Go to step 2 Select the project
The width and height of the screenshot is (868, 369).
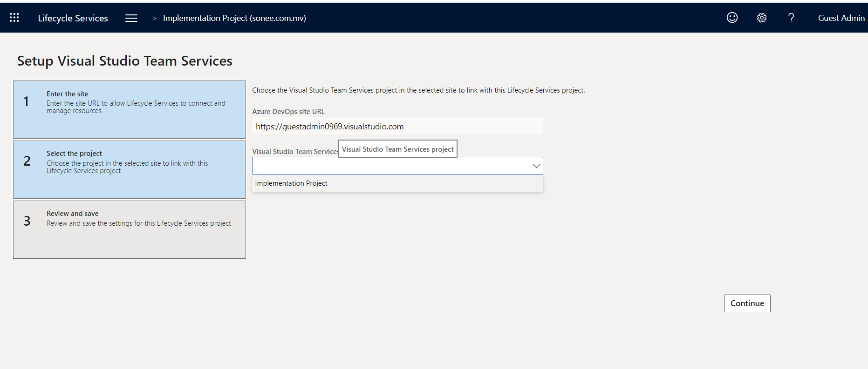130,169
